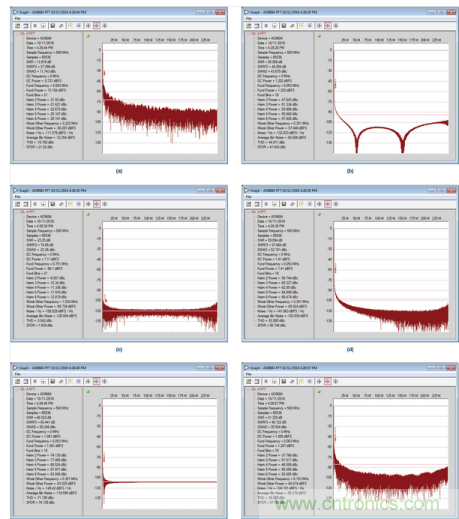459x519 pixels.
Task: Click the rightmost crosshair toolbar icon in window (f)
Action: [x=336, y=381]
